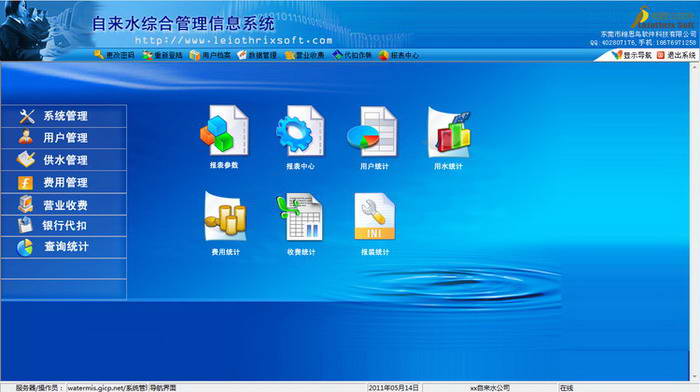The image size is (700, 392).
Task: Open the 用水统计 bar chart icon
Action: click(x=449, y=132)
